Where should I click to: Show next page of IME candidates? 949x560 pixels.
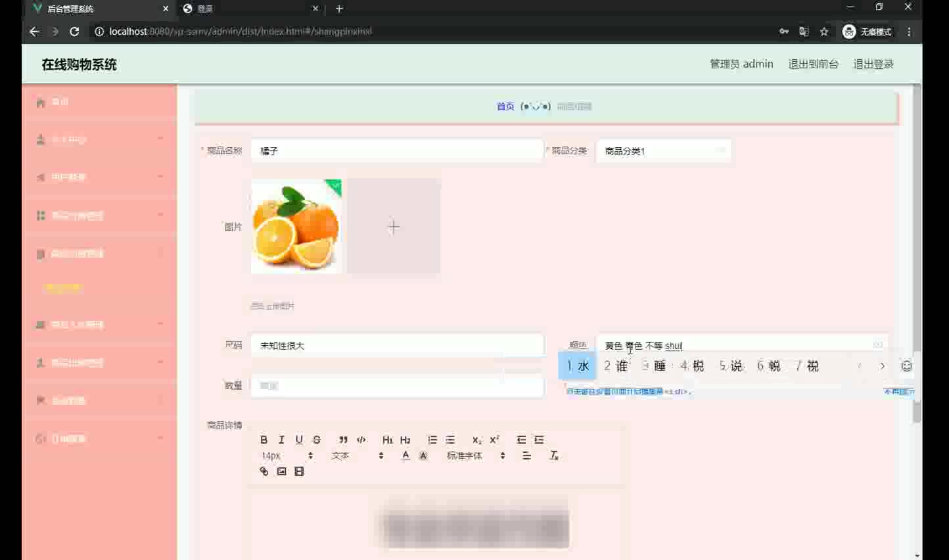(882, 366)
